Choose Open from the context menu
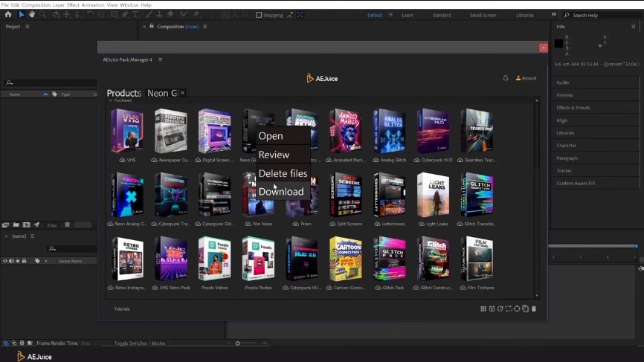 click(283, 136)
